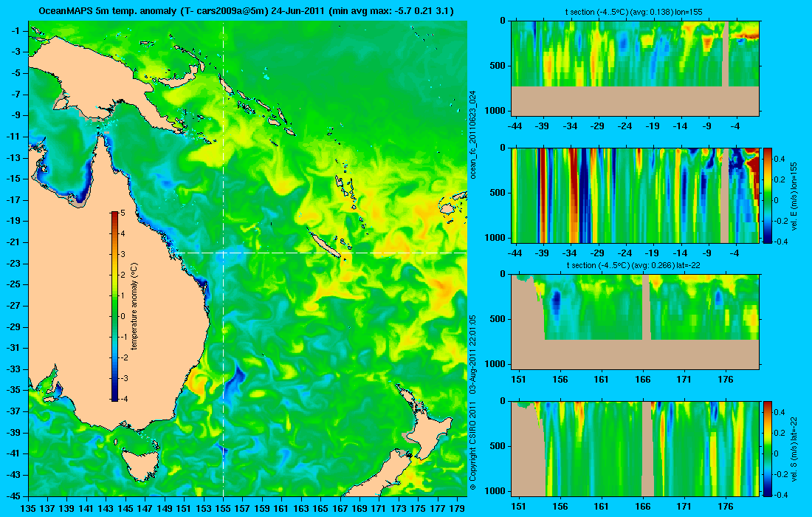The height and width of the screenshot is (517, 812).
Task: Click the '1000' depth tick on top section
Action: (495, 110)
